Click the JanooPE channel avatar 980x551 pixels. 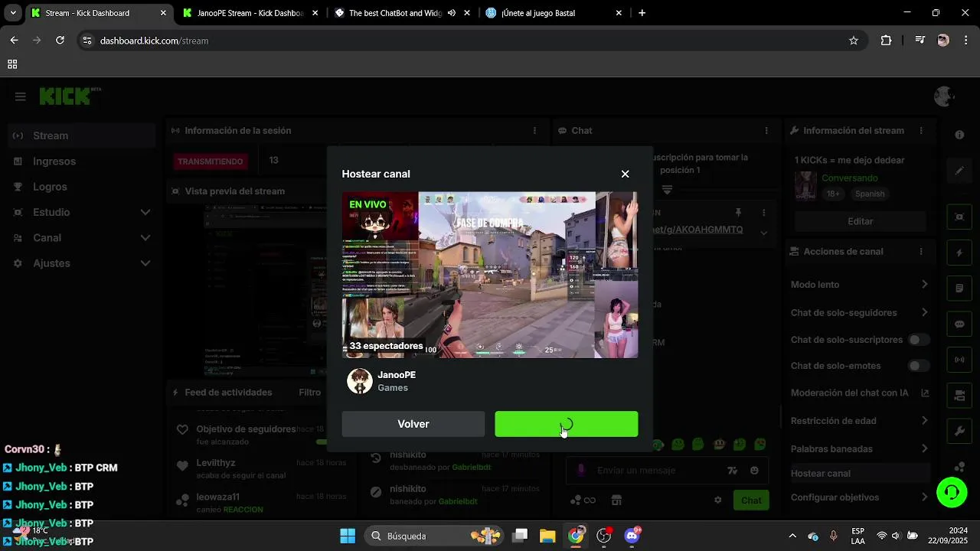[x=360, y=380]
